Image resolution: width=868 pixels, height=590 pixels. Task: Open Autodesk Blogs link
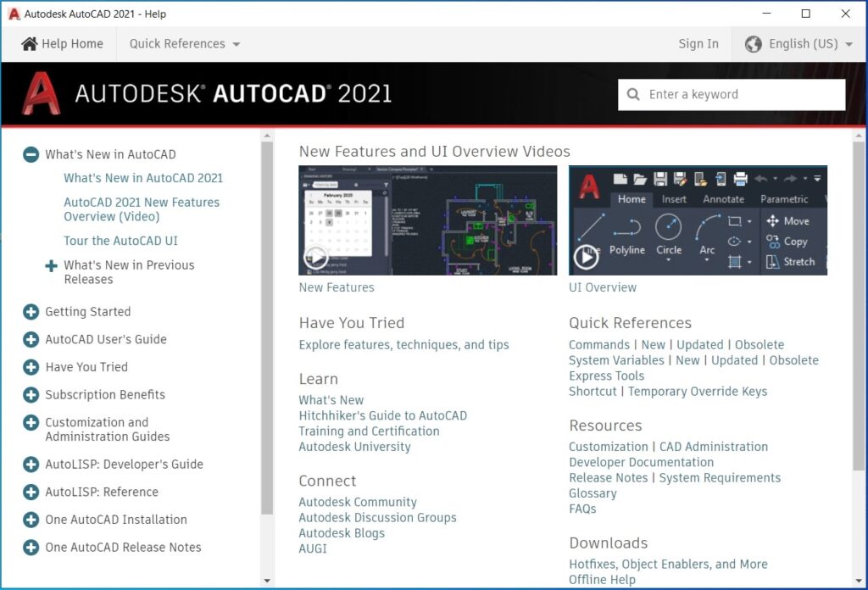point(342,533)
